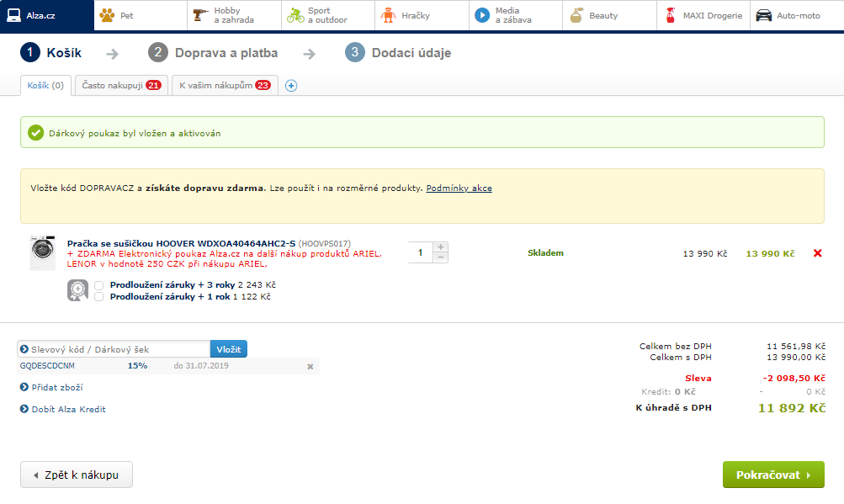
Task: Click the quantity field showing 1
Action: 421,252
